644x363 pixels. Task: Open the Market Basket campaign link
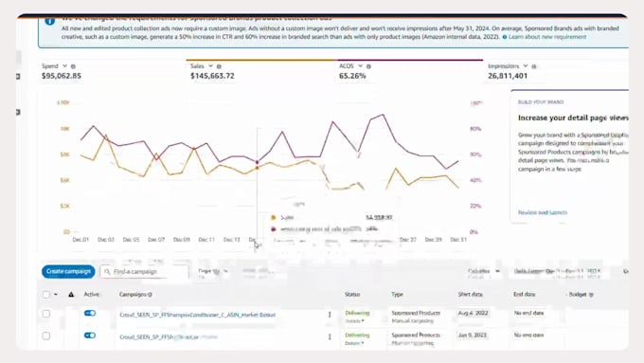[198, 315]
